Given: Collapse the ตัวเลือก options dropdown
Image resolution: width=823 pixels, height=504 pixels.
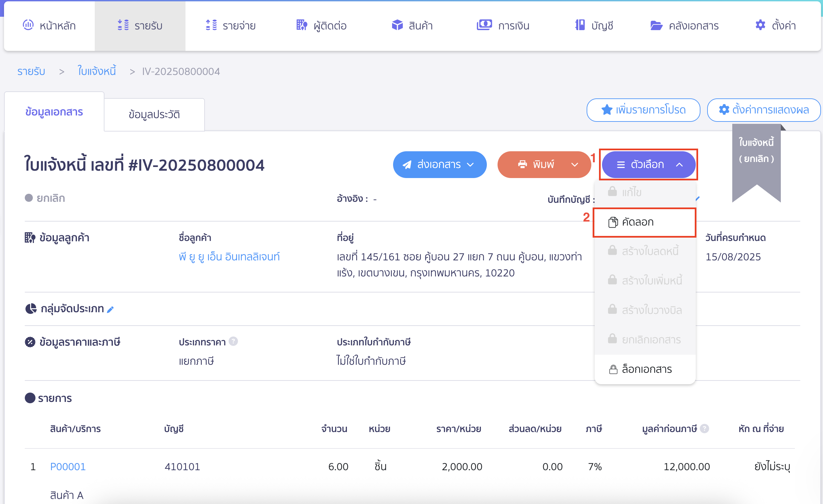Looking at the screenshot, I should click(x=649, y=165).
